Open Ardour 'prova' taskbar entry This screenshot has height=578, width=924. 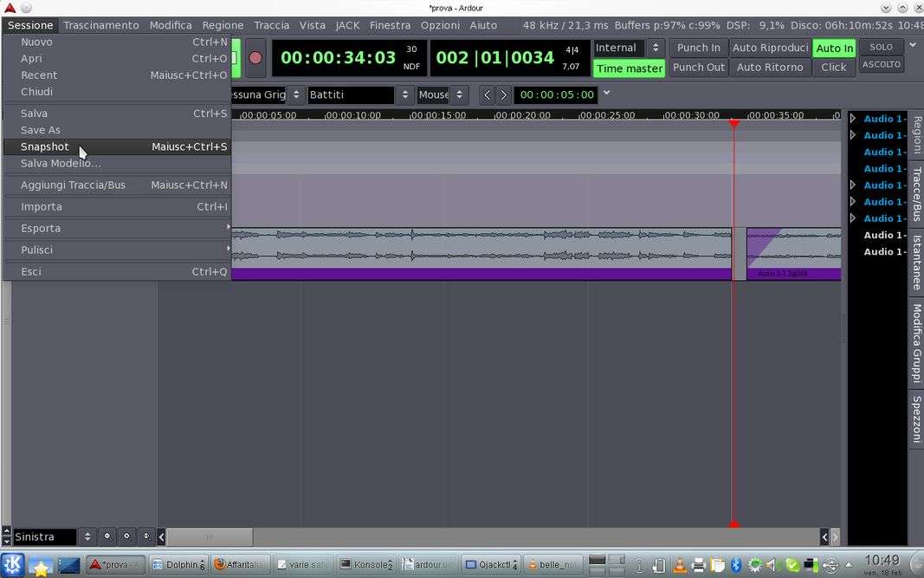(x=115, y=565)
